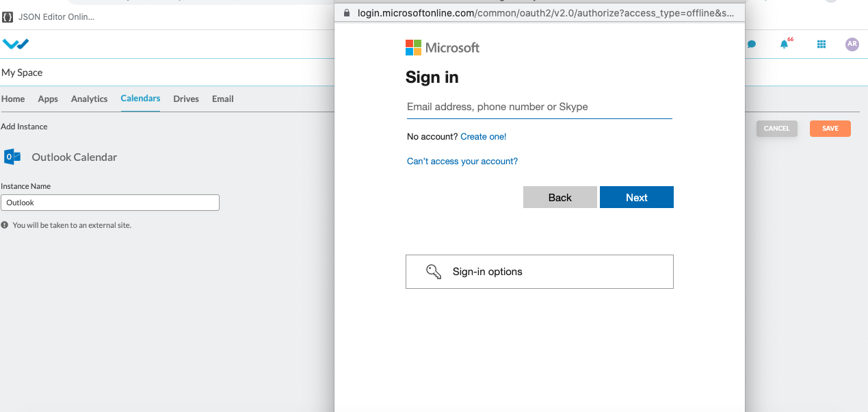Click the JSON Editor tab favicon

coord(8,16)
